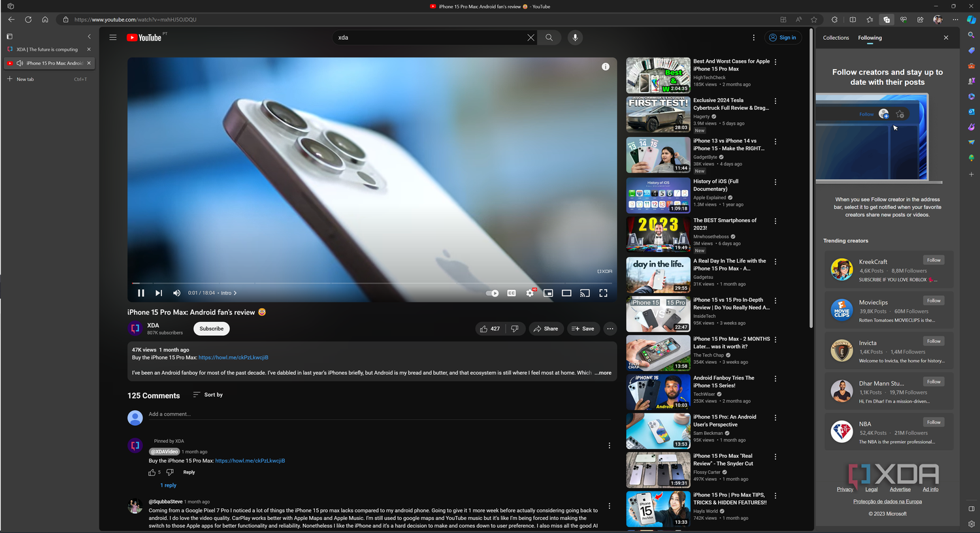This screenshot has height=533, width=980.
Task: Expand the Intro chapter list
Action: (x=229, y=293)
